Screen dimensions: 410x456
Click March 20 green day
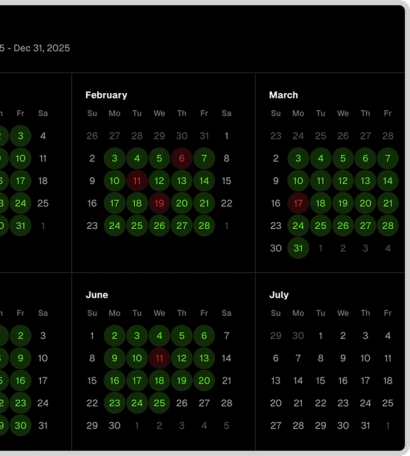point(365,203)
